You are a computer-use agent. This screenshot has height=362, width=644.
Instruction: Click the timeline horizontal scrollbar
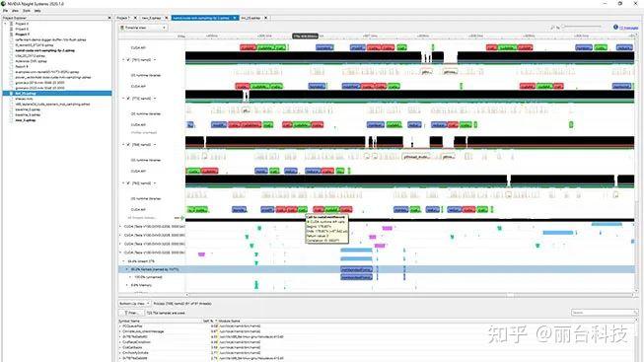pyautogui.click(x=409, y=295)
